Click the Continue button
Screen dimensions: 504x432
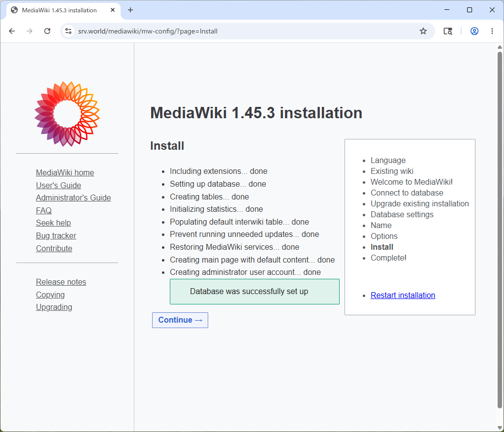pyautogui.click(x=180, y=320)
